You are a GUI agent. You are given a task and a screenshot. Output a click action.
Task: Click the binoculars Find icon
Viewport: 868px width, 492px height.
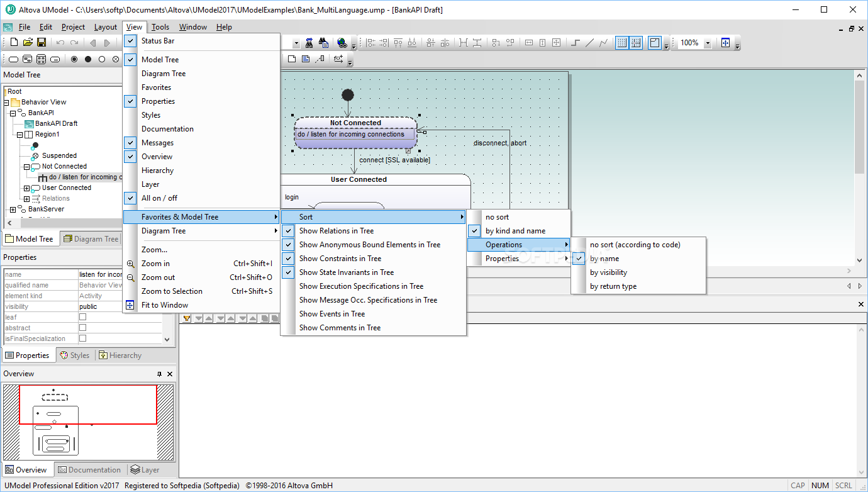[324, 43]
